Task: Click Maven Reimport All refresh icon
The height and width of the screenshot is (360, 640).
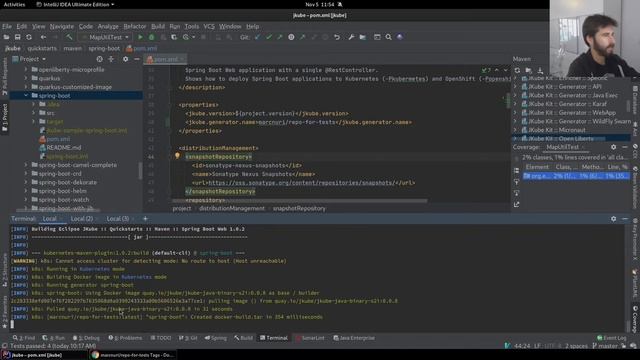Action: [517, 70]
